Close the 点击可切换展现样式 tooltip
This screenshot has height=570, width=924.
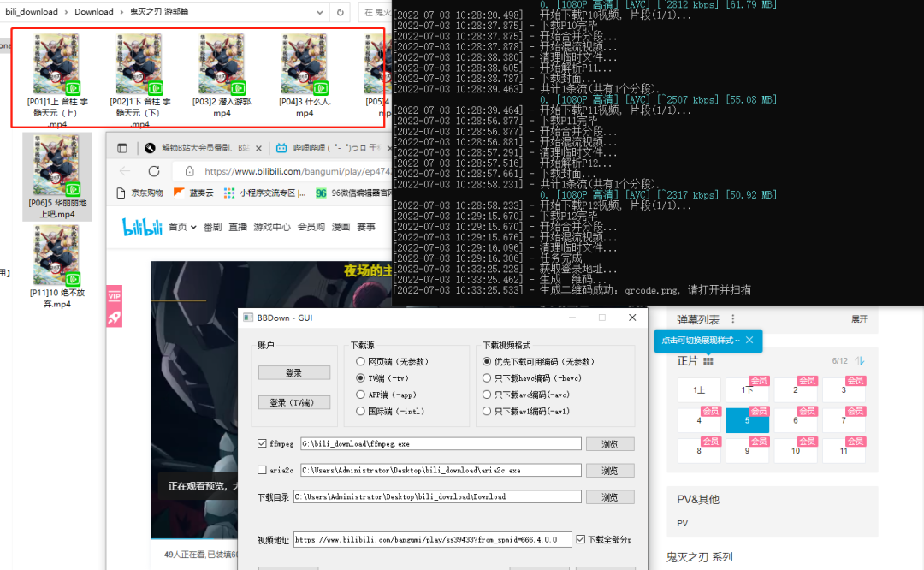pyautogui.click(x=749, y=340)
